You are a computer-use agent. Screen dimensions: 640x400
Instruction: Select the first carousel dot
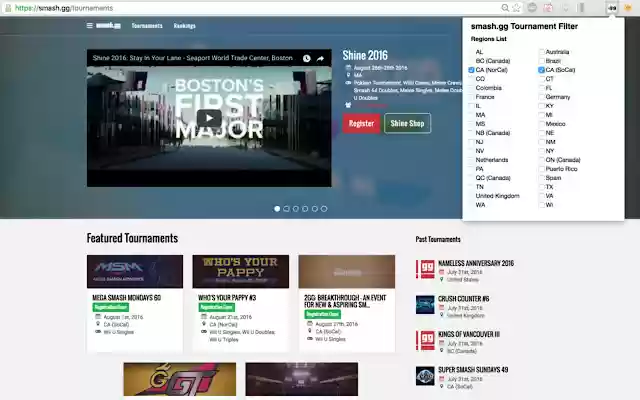pyautogui.click(x=277, y=209)
